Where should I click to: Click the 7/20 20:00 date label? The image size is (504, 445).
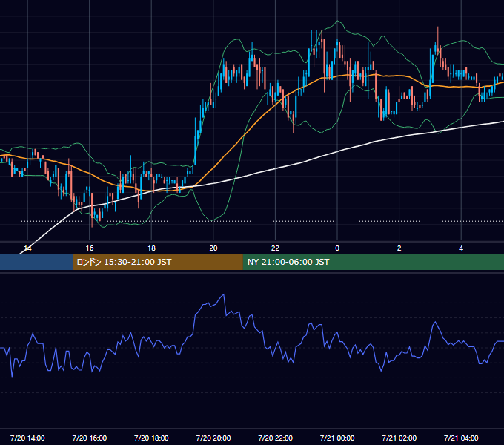click(x=213, y=438)
